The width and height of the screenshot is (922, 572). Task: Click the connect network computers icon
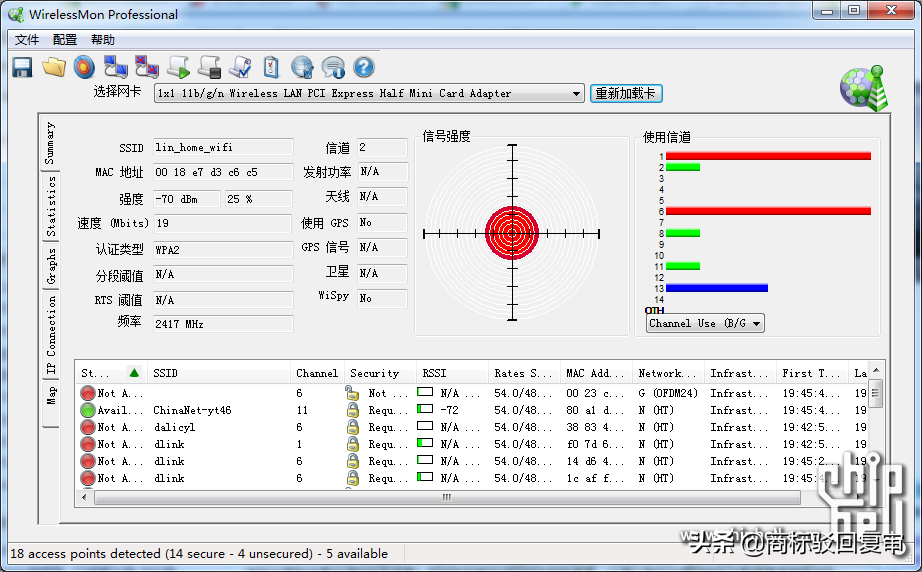[x=116, y=68]
